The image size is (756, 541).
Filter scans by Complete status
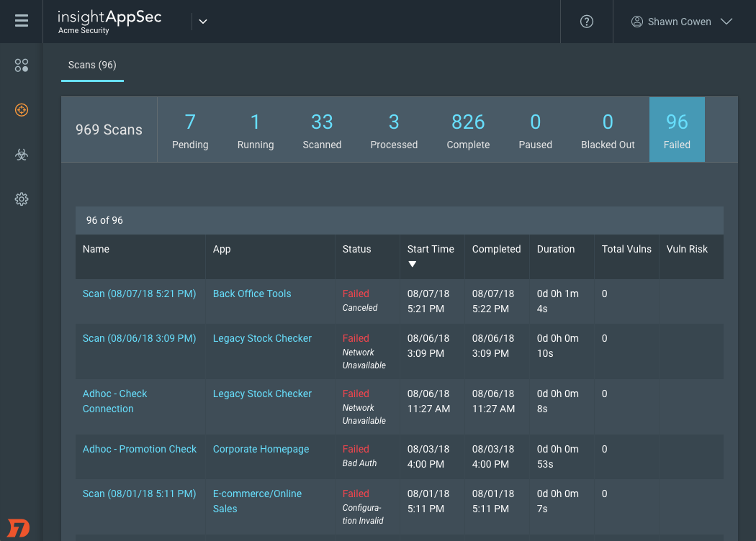[468, 130]
